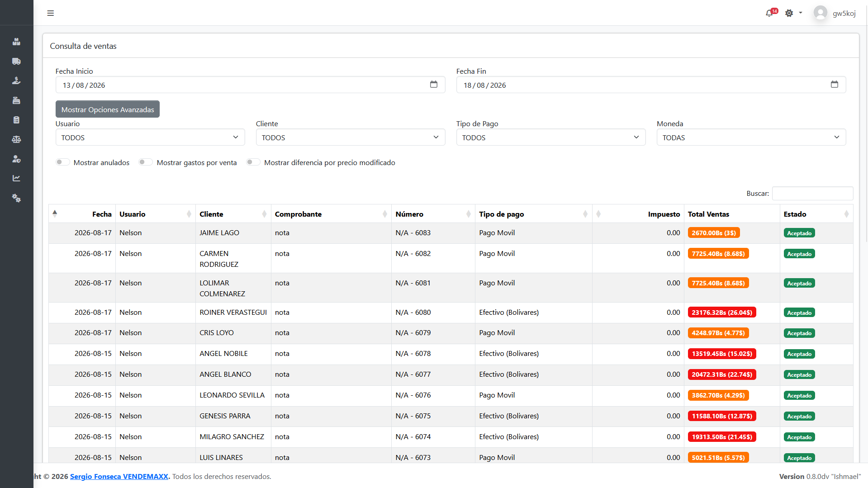Toggle Mostrar gastos por venta switch
Image resolution: width=868 pixels, height=488 pixels.
click(146, 162)
